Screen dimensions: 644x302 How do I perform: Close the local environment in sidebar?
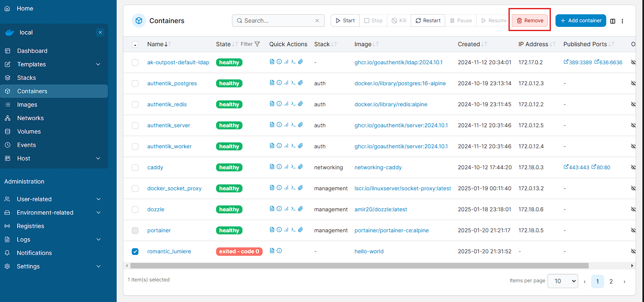(100, 32)
